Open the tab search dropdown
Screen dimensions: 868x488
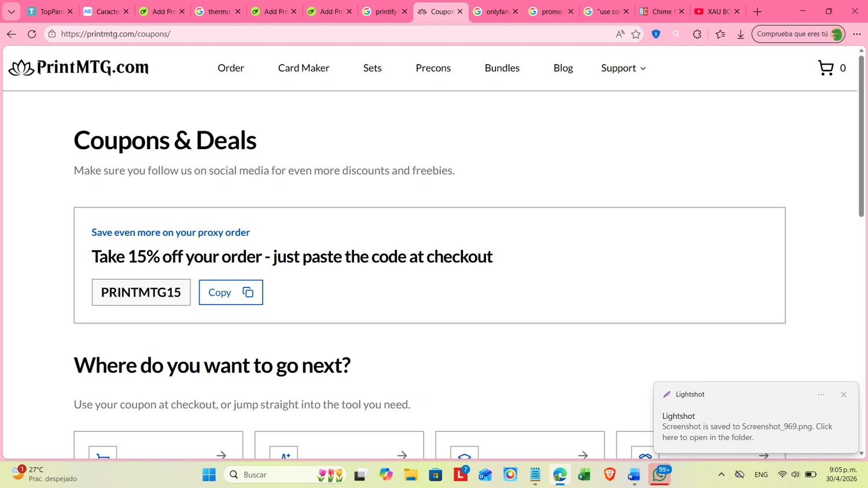click(x=11, y=12)
